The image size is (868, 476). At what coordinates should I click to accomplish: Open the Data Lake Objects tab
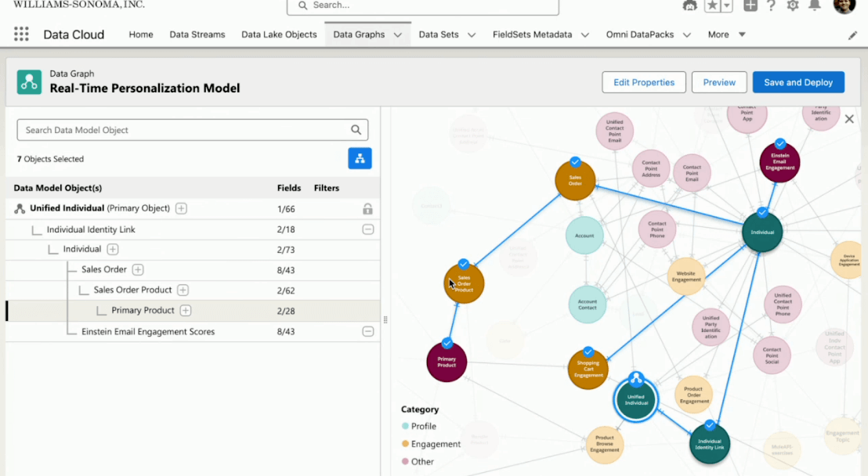pos(279,34)
